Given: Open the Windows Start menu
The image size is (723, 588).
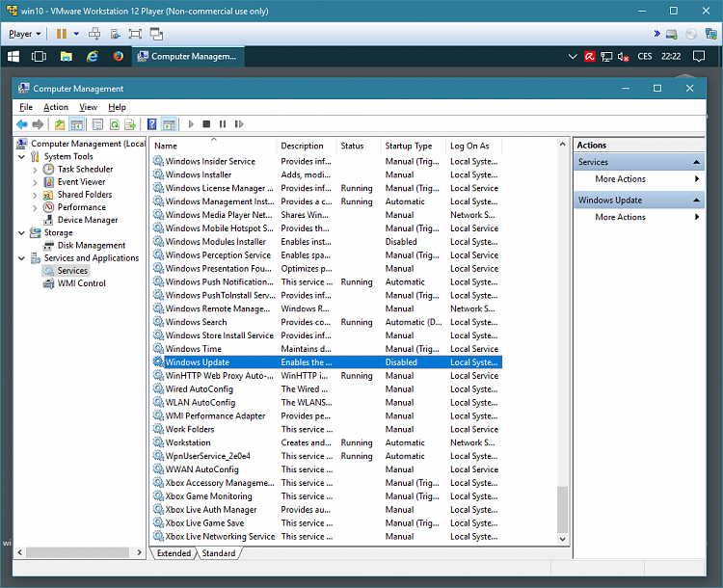Looking at the screenshot, I should (13, 56).
